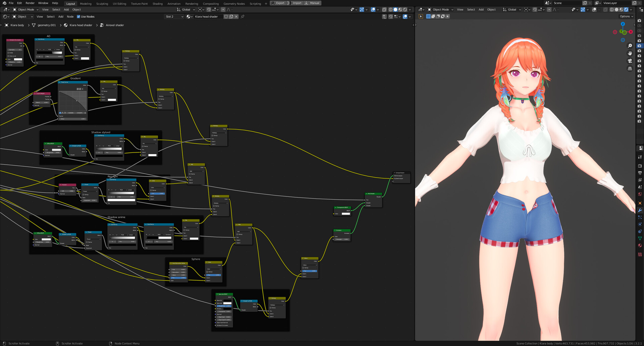Click the white Color2 swatch in AO node

85,58
